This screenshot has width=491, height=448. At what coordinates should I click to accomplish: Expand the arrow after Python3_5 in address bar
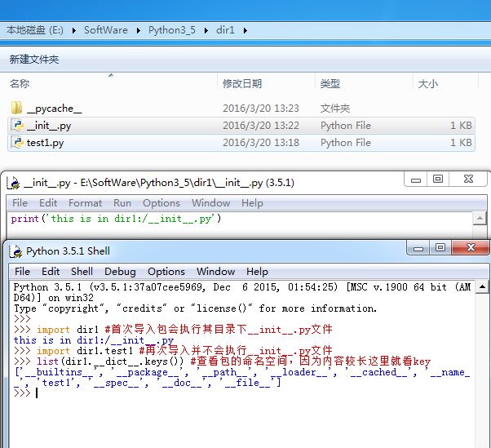coord(206,30)
